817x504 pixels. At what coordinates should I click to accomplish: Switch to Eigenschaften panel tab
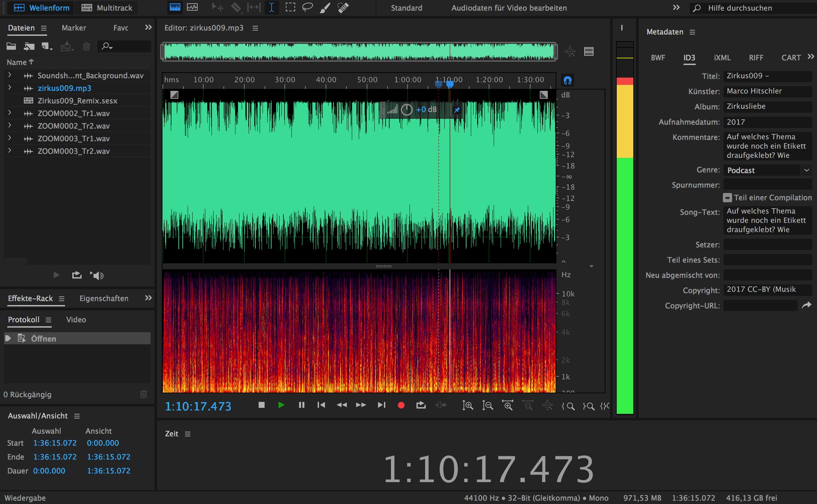[104, 298]
